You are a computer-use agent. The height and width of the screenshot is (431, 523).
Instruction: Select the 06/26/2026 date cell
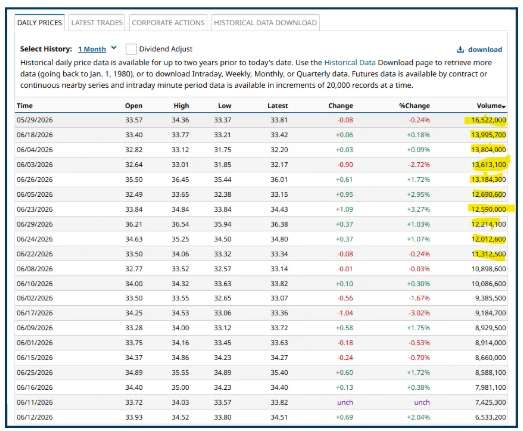[35, 179]
